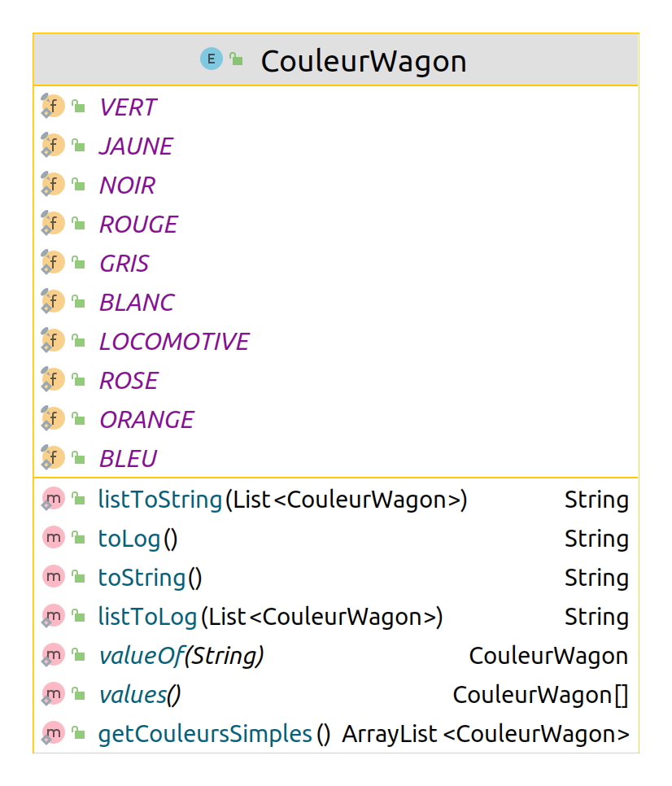Click the listToLog method name
Screen dimensions: 672x786
coord(147,617)
